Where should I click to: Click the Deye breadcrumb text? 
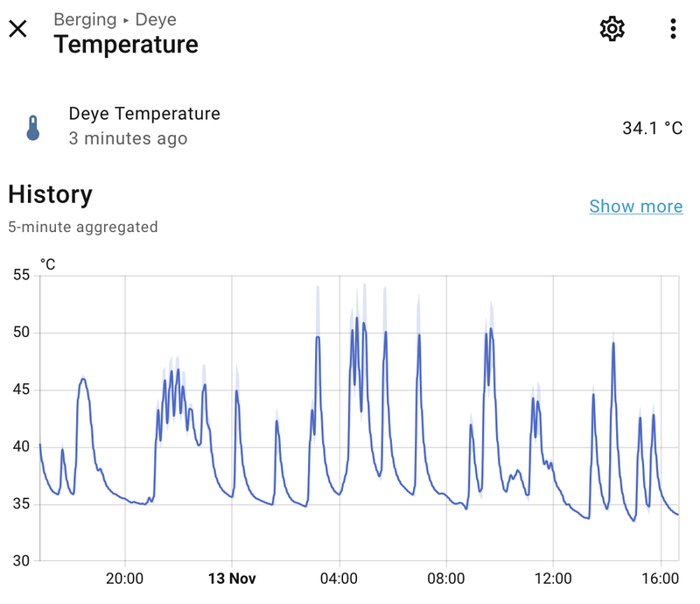pos(156,19)
